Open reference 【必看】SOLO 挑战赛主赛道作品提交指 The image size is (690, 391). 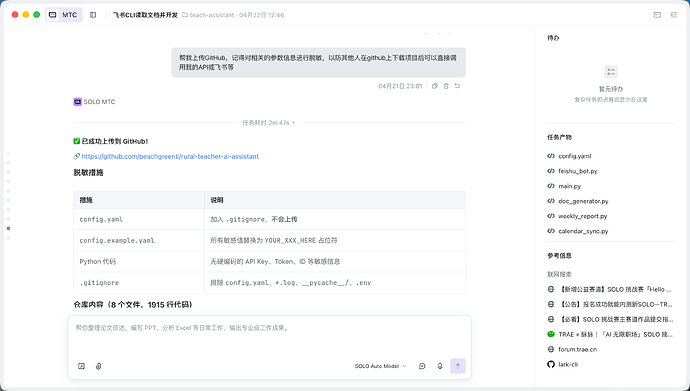pyautogui.click(x=610, y=319)
